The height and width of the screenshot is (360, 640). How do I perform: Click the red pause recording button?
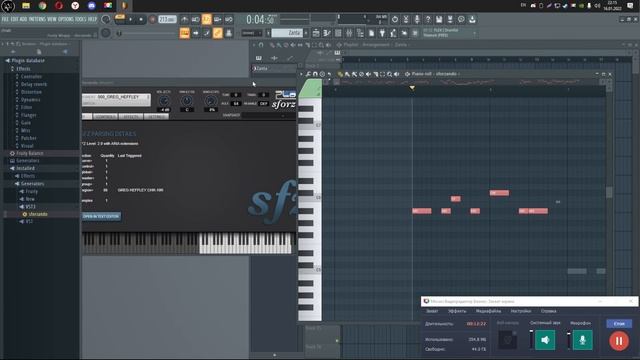click(x=619, y=341)
